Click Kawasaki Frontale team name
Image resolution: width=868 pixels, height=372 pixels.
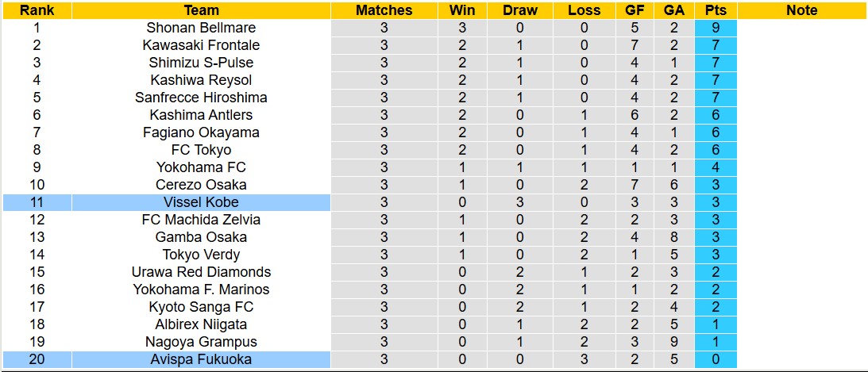(201, 45)
